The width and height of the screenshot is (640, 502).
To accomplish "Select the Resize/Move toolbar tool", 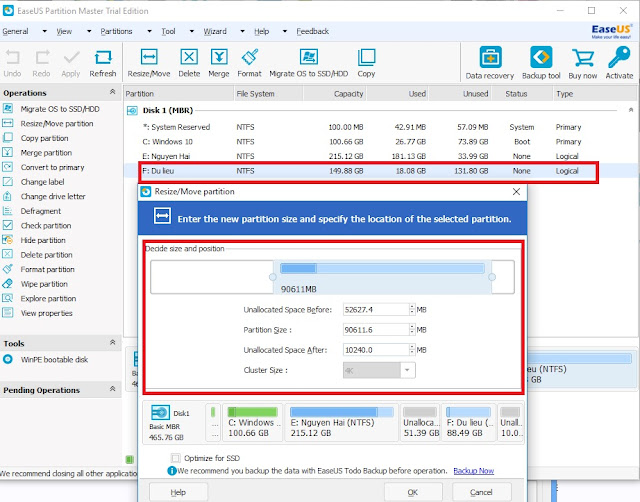I will (x=149, y=63).
